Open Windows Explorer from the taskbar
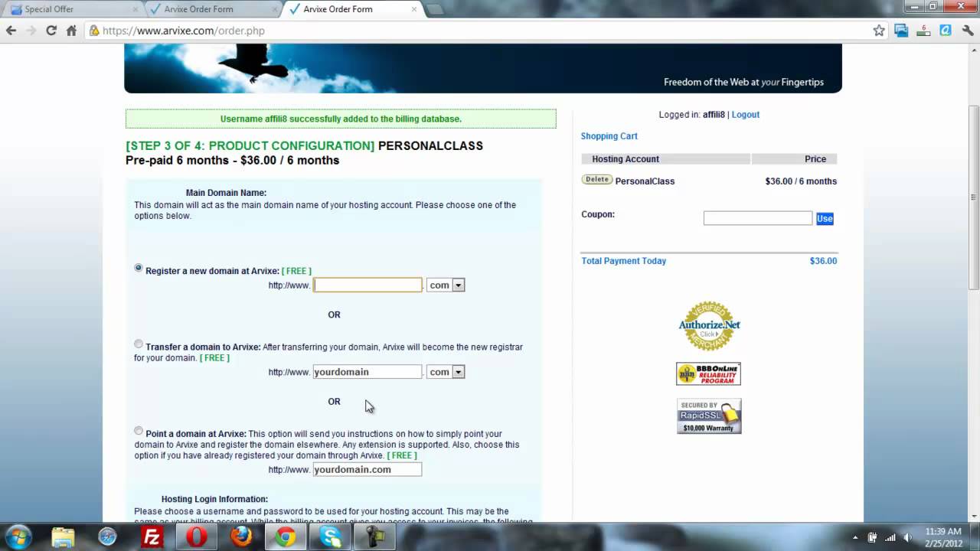Image resolution: width=980 pixels, height=551 pixels. point(64,537)
